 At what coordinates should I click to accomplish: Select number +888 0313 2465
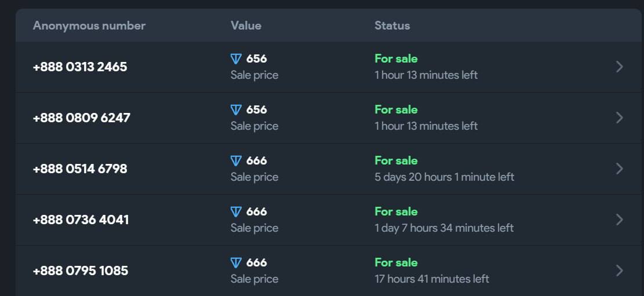click(80, 67)
